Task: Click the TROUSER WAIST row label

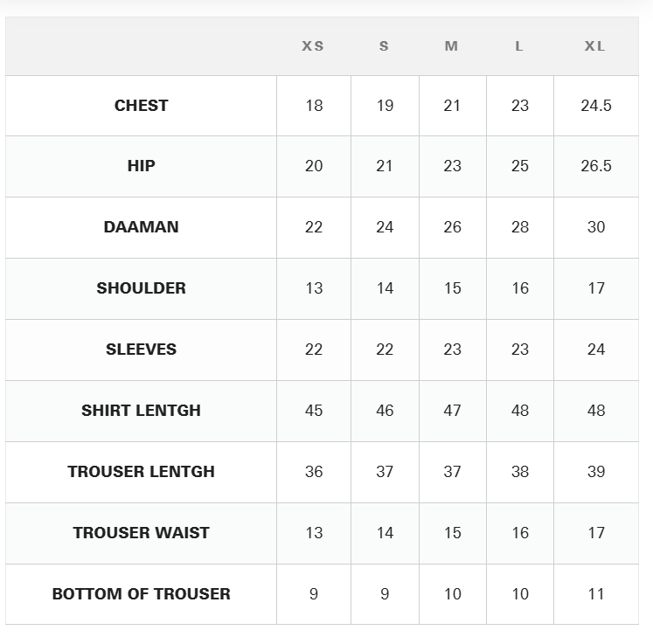Action: 142,533
